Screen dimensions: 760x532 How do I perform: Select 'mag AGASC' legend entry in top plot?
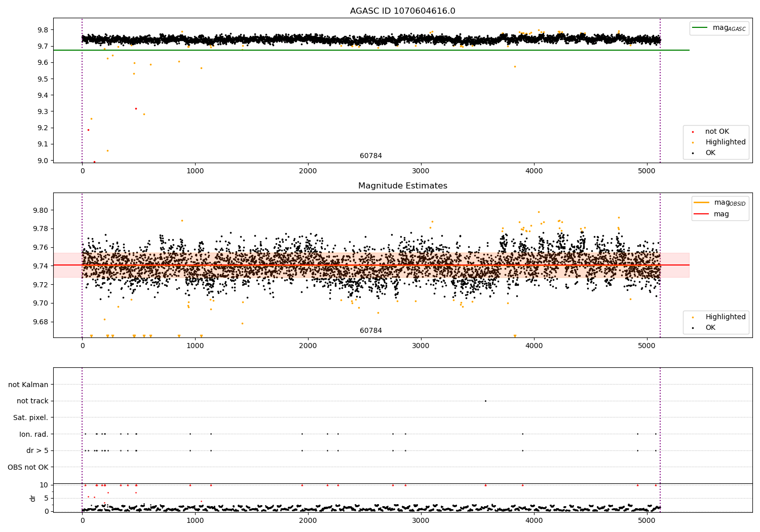719,28
